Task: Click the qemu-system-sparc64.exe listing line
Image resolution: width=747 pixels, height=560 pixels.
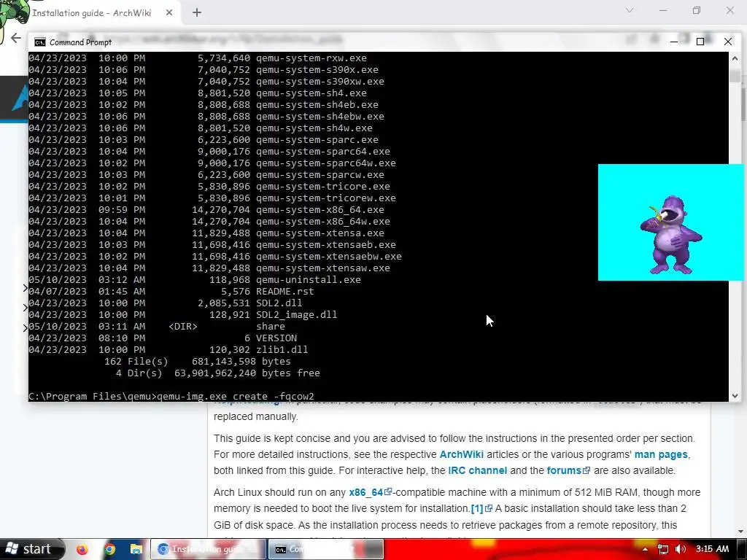Action: pos(209,152)
